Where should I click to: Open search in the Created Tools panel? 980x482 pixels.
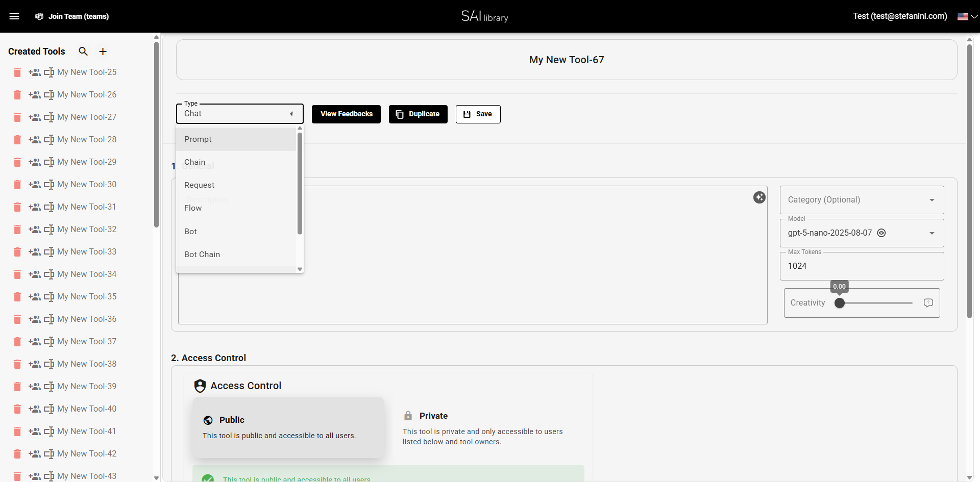[83, 51]
